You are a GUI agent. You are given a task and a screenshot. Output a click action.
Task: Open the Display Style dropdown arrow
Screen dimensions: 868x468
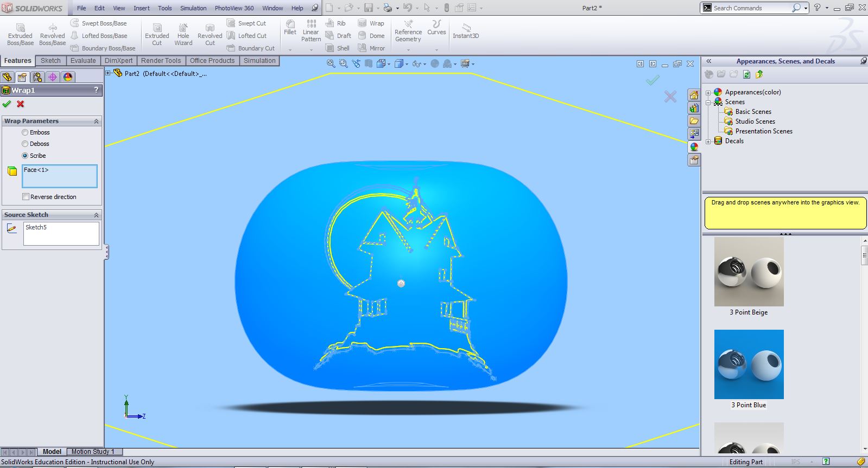(x=407, y=64)
